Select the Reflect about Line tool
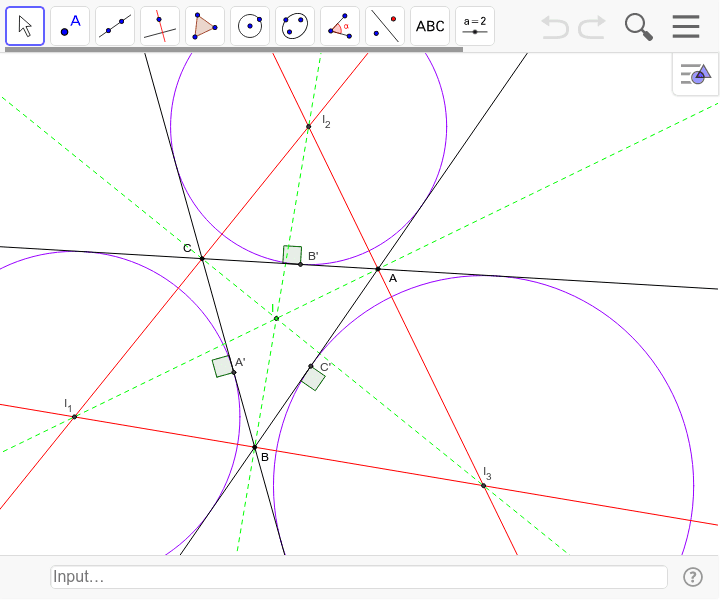The width and height of the screenshot is (720, 600). pos(385,26)
